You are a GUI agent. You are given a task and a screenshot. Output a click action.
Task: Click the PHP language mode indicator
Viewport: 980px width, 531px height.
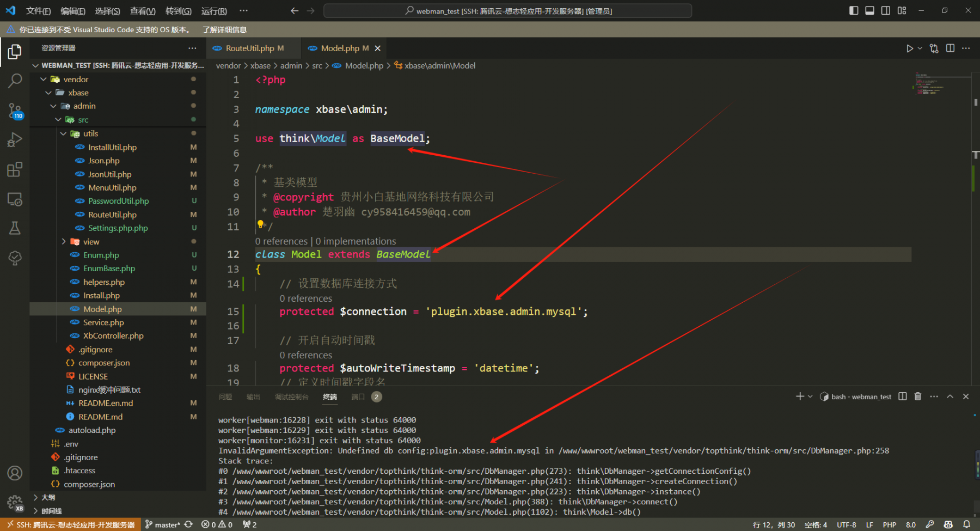pos(889,524)
